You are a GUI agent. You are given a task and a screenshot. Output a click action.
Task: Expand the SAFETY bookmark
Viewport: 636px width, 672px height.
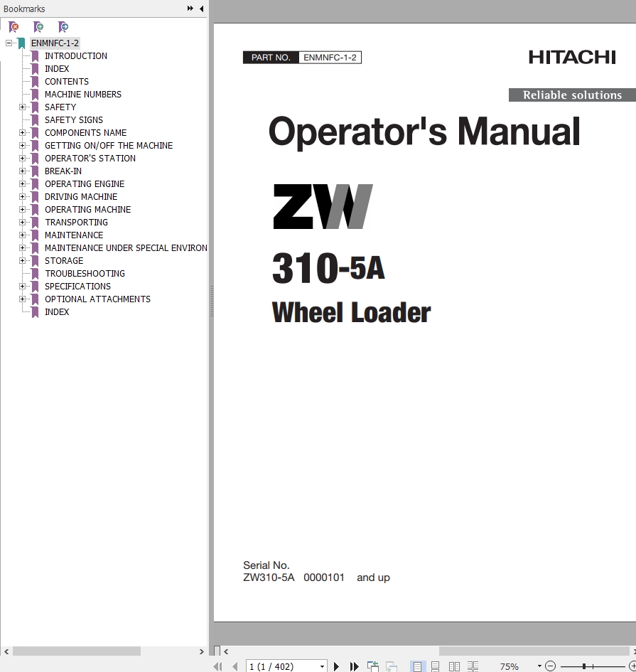(x=22, y=107)
